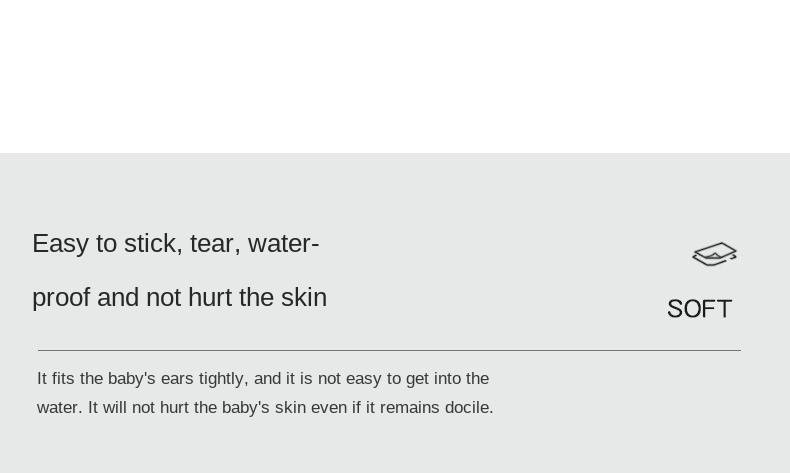Click the word 'ears' in the description
The height and width of the screenshot is (473, 790).
tap(177, 378)
